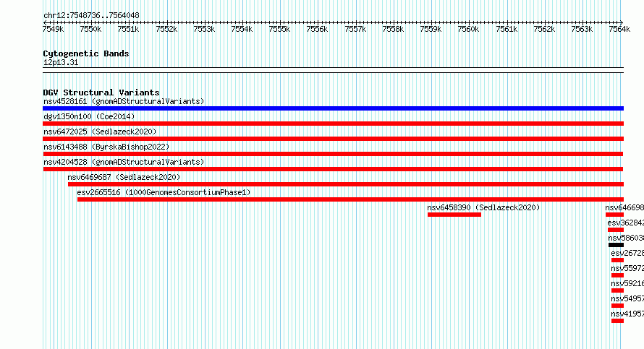644x349 pixels.
Task: Click the 12p13.31 band label
Action: (61, 63)
